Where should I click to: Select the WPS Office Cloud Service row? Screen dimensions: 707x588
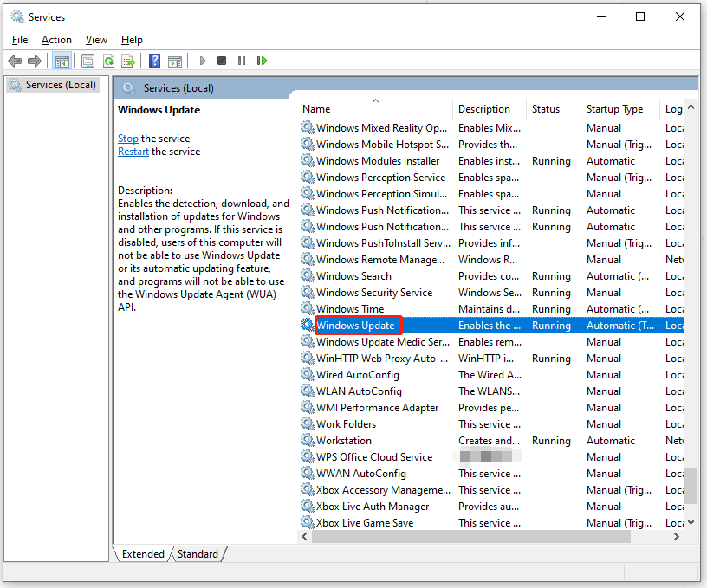pyautogui.click(x=491, y=457)
